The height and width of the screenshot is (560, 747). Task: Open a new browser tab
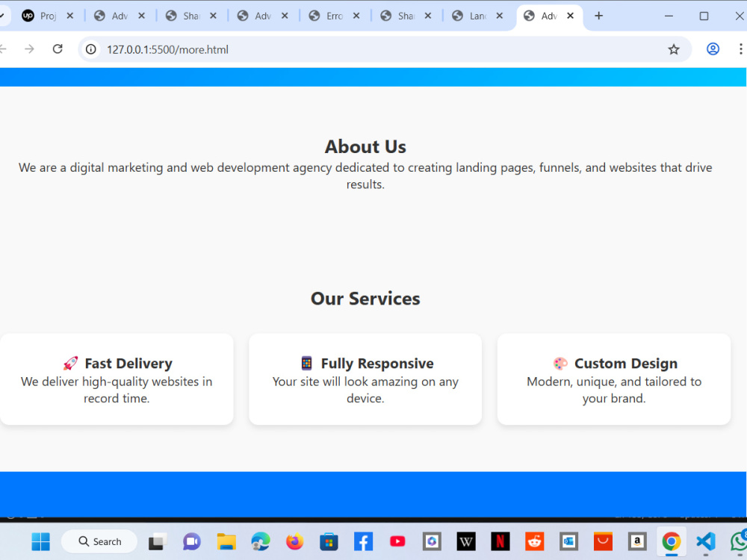pyautogui.click(x=598, y=16)
